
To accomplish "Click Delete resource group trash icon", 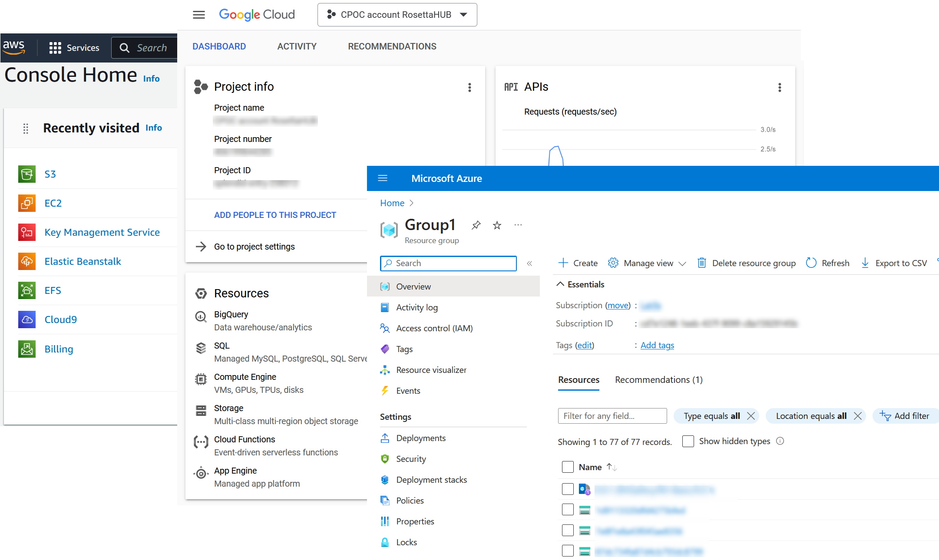I will 701,263.
